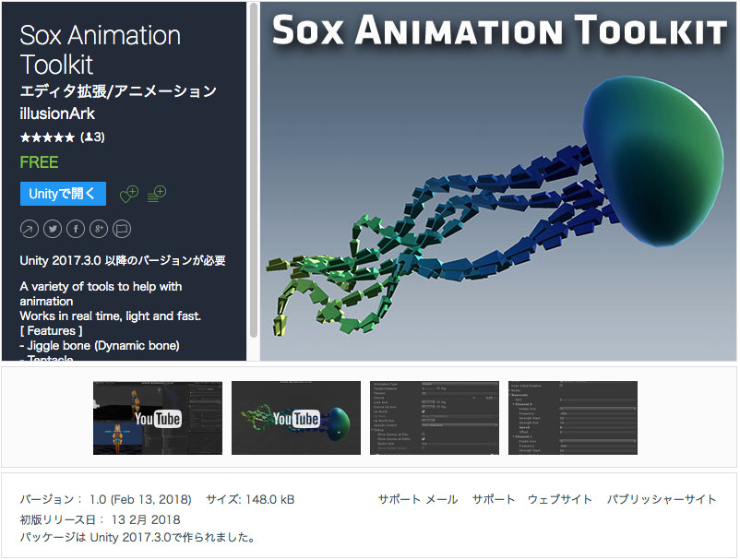Viewport: 740px width, 560px height.
Task: Share on Facebook icon
Action: (x=76, y=230)
